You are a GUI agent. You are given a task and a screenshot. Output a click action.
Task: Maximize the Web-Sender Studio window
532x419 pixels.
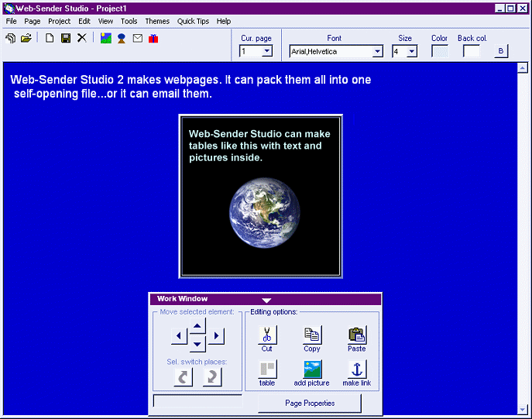coord(510,9)
